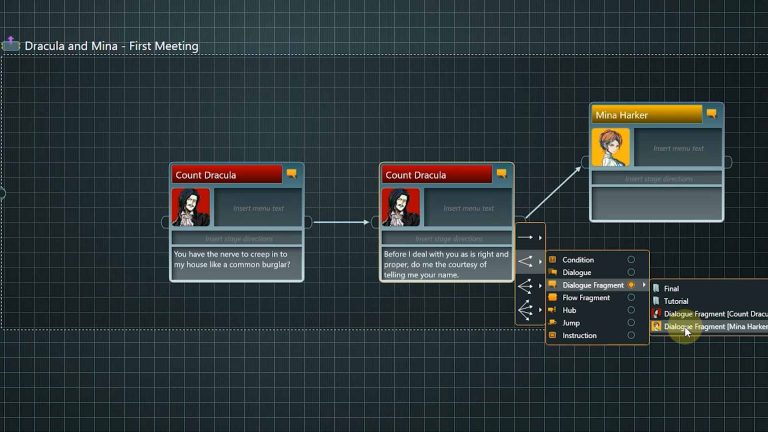The width and height of the screenshot is (768, 432).
Task: Select Instruction menu entry
Action: [597, 336]
